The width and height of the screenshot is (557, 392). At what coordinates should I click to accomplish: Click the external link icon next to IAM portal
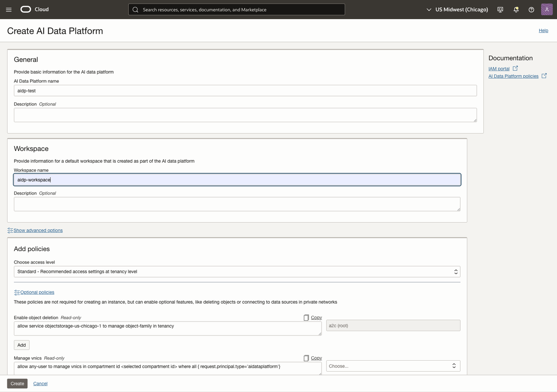515,68
